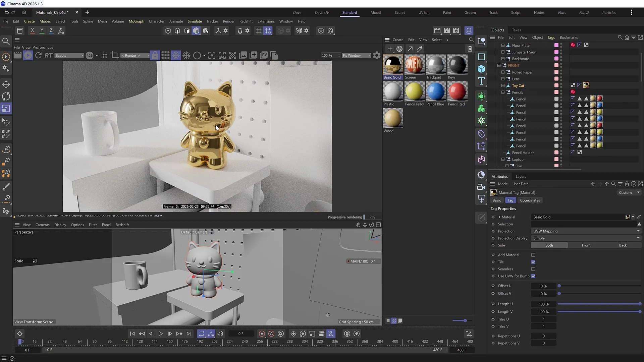Adjust material thumbnail size slider

[x=462, y=321]
